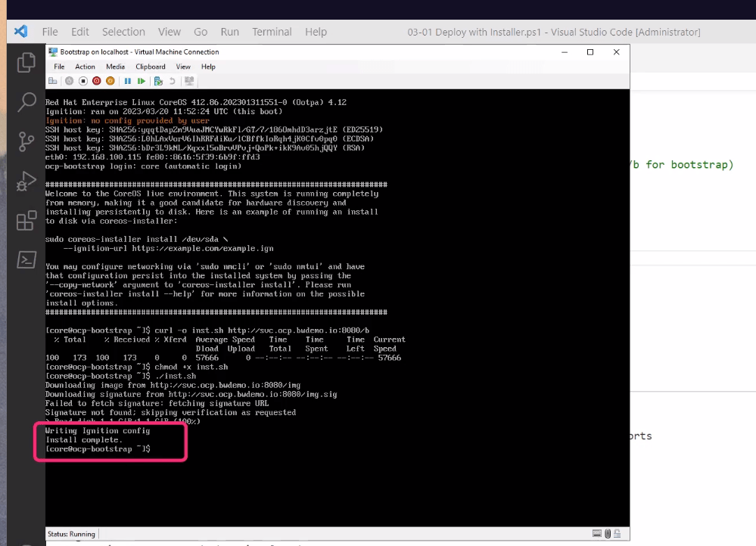This screenshot has width=756, height=546.
Task: Click the 'ocp-bootstrap login: core' line
Action: (143, 166)
